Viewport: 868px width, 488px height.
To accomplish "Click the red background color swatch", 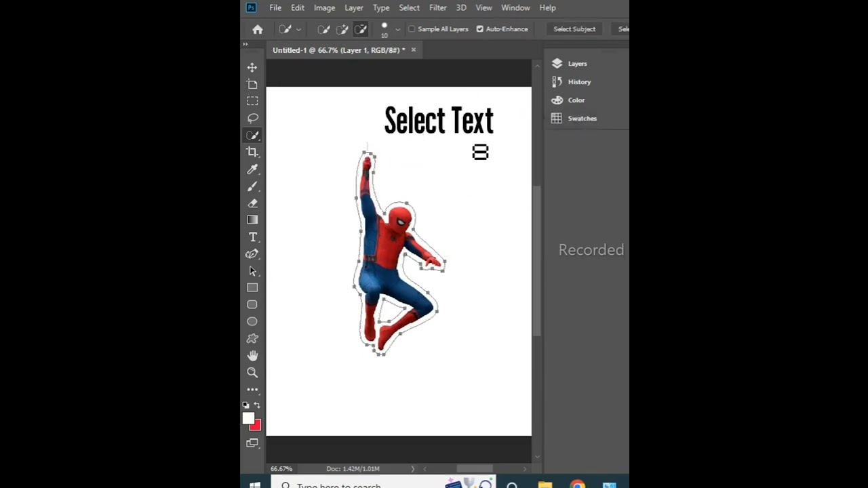I will click(257, 426).
